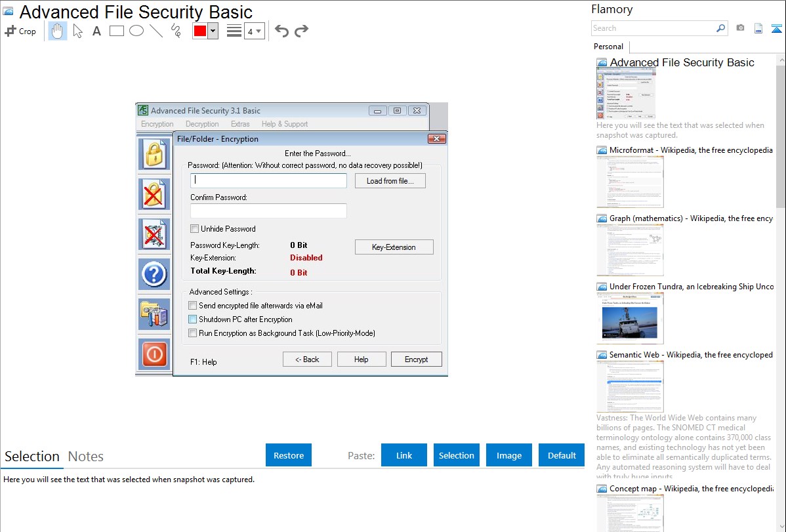Click the Concept map snapshot title

coord(692,489)
